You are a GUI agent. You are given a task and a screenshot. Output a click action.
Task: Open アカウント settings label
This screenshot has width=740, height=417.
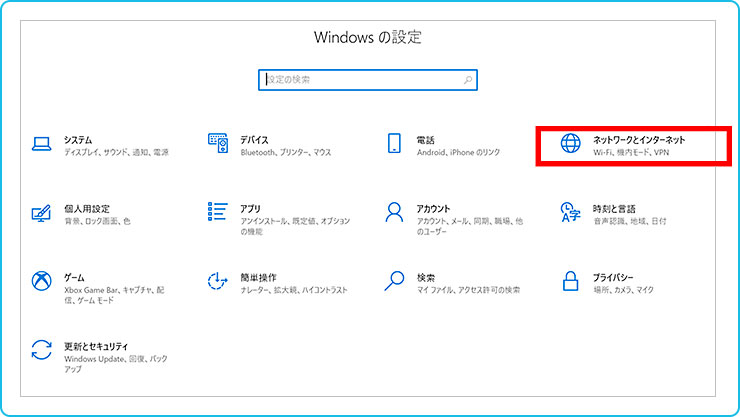pyautogui.click(x=433, y=208)
